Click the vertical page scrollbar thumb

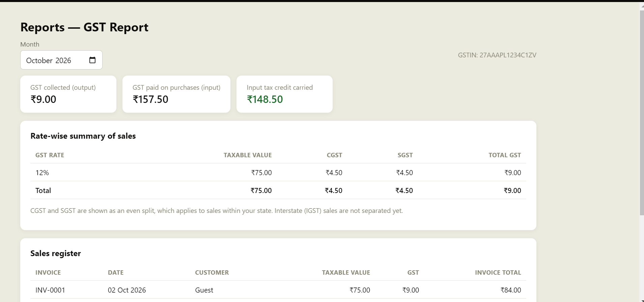tap(642, 113)
